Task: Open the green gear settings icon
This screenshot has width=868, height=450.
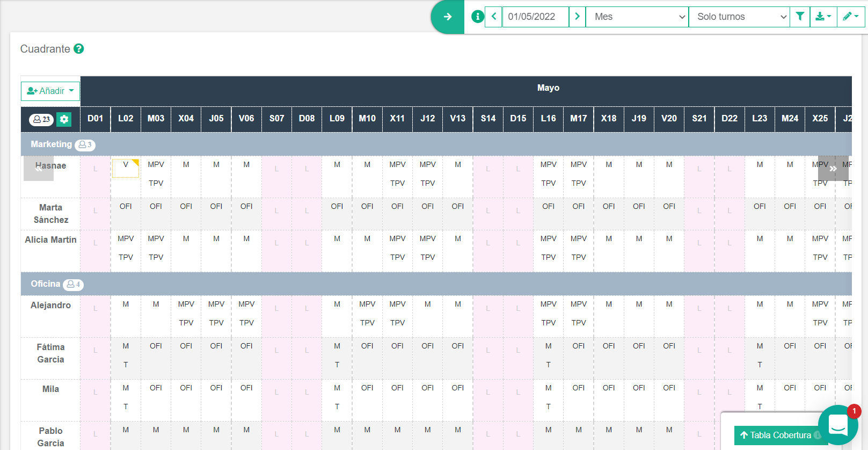Action: click(64, 119)
